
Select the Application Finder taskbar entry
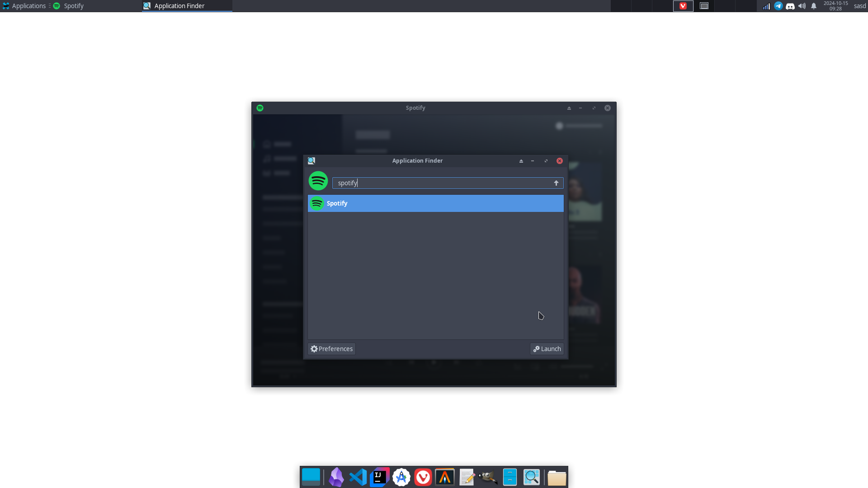(x=187, y=6)
